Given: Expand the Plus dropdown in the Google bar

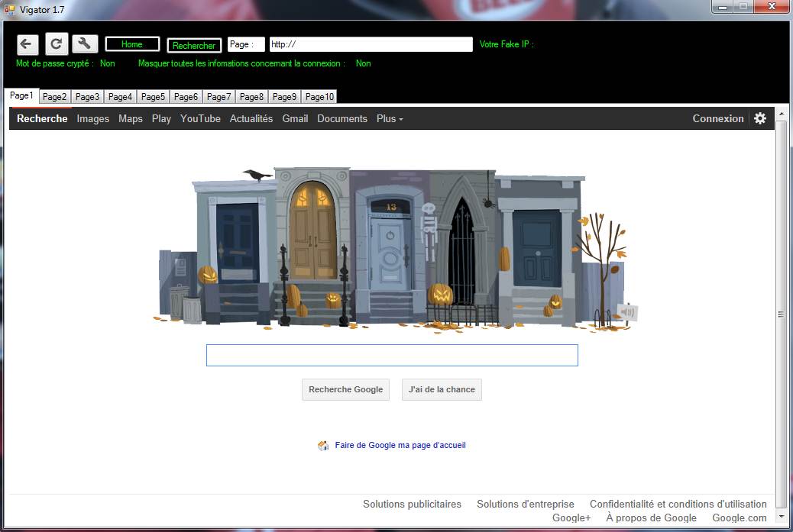Looking at the screenshot, I should click(x=390, y=119).
